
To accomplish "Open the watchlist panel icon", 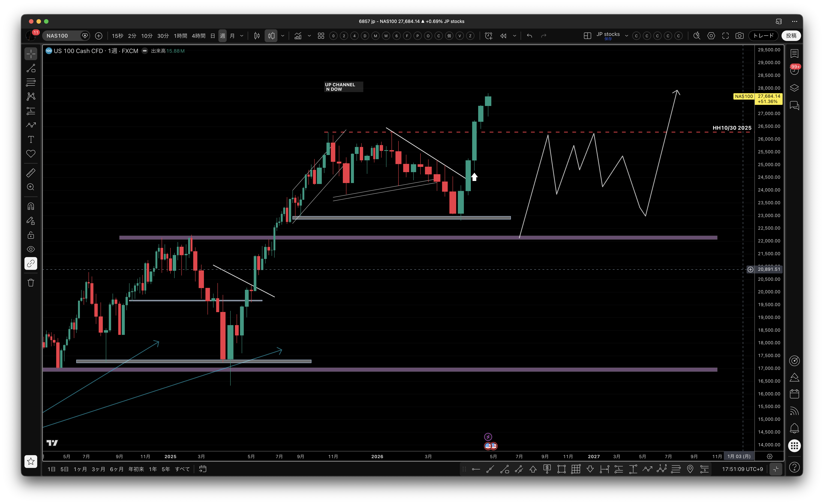I will 794,54.
